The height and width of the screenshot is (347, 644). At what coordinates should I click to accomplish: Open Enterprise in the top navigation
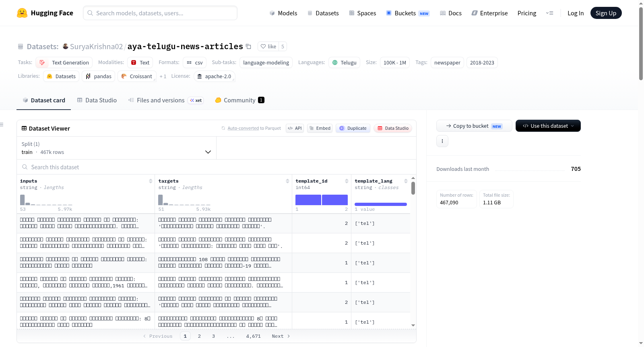pyautogui.click(x=489, y=13)
